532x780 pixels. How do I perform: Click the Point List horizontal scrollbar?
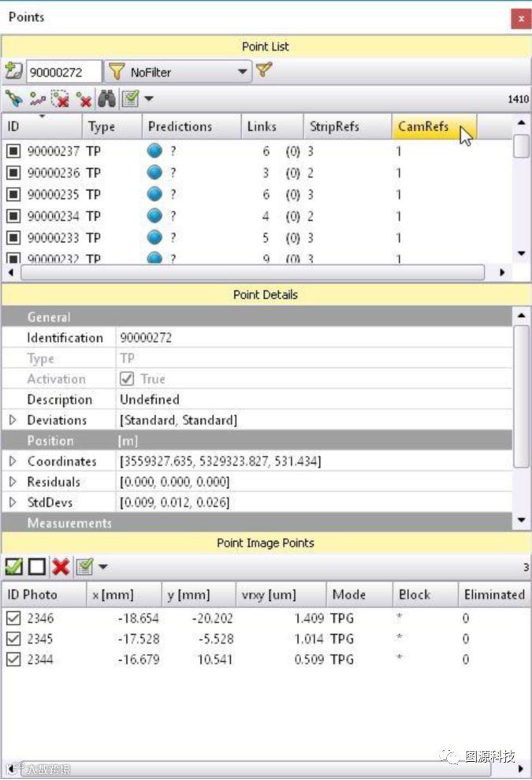coord(252,273)
